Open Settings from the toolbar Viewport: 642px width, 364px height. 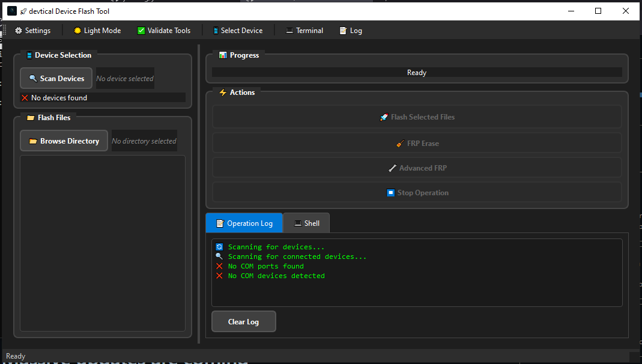[33, 30]
